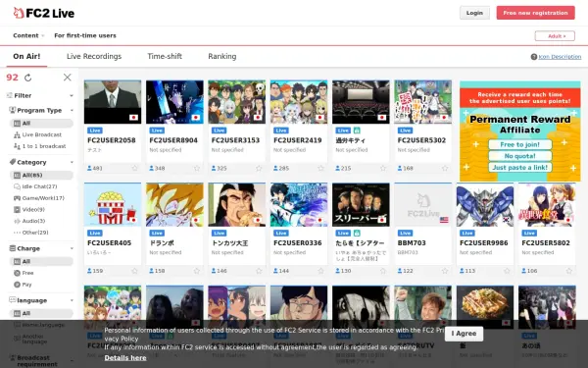Open the FC2USER5802 channel title
The height and width of the screenshot is (368, 588).
pos(546,243)
